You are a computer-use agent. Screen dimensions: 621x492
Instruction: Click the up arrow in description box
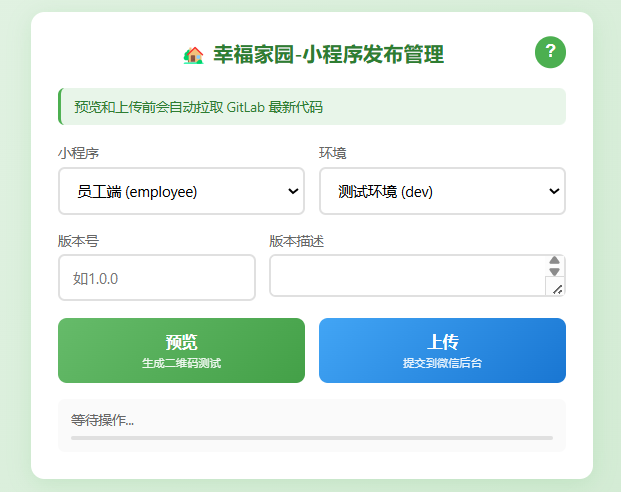click(x=555, y=262)
